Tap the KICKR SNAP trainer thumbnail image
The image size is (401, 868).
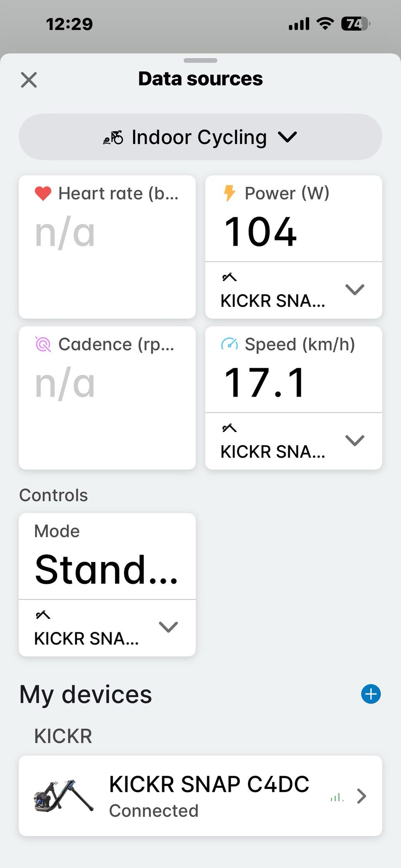[x=63, y=796]
